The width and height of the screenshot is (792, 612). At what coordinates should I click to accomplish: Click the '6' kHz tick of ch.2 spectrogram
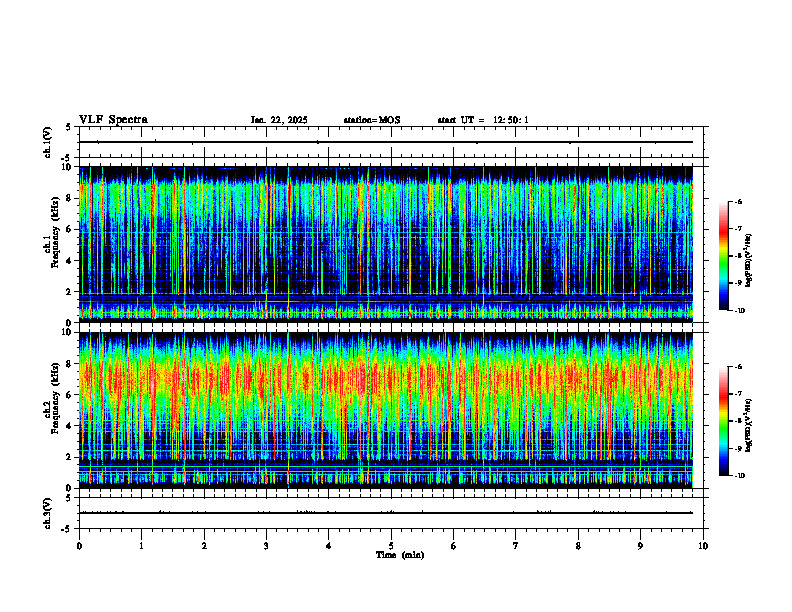(x=70, y=395)
